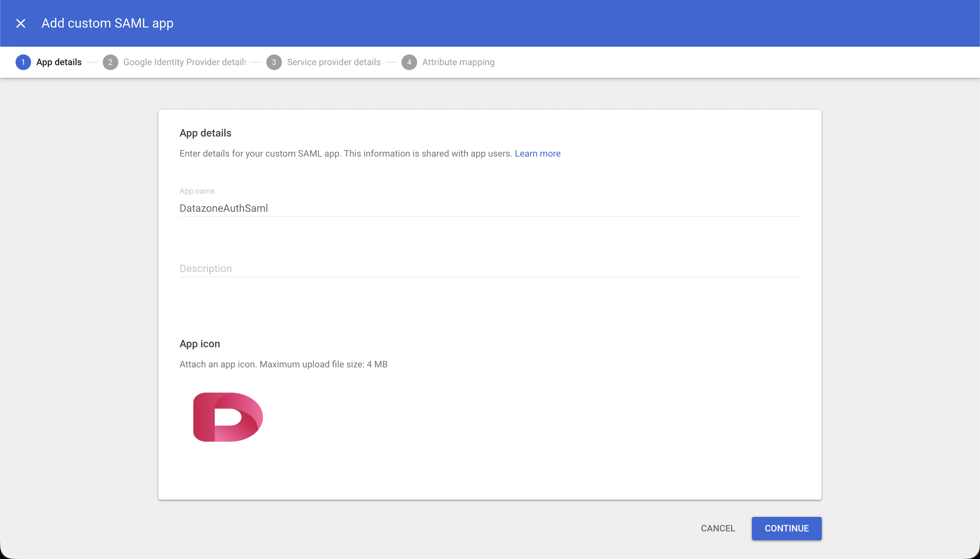Viewport: 980px width, 559px height.
Task: Open the Service provider details step
Action: tap(333, 62)
